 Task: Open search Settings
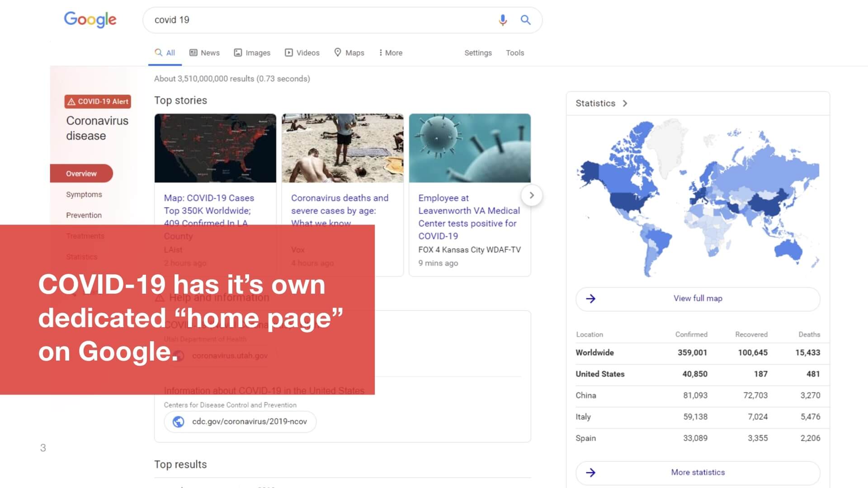478,53
